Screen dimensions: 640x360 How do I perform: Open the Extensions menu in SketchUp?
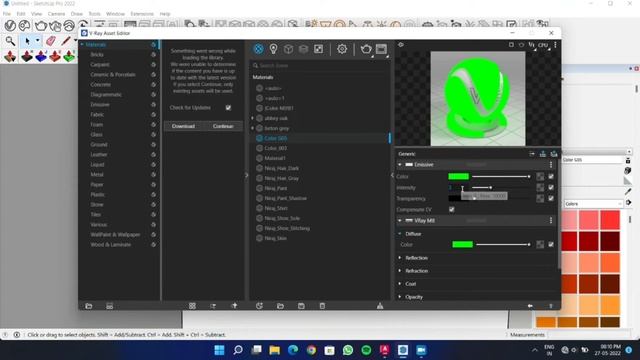142,14
